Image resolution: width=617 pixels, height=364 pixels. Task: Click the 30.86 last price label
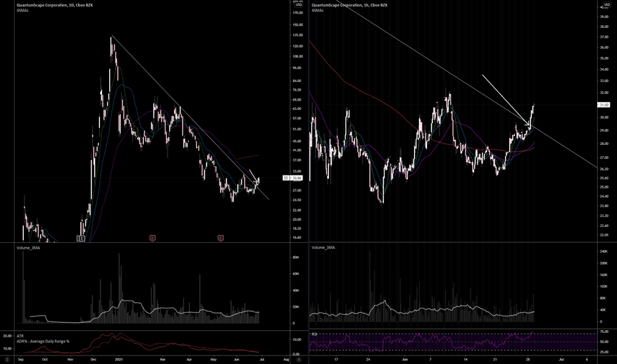(x=297, y=178)
